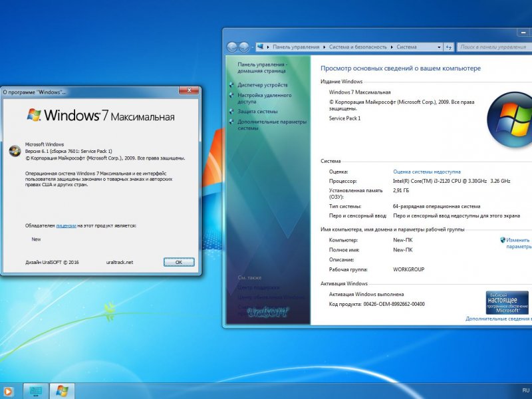Click 'uraltrack.net' text in About dialog

coord(120,262)
